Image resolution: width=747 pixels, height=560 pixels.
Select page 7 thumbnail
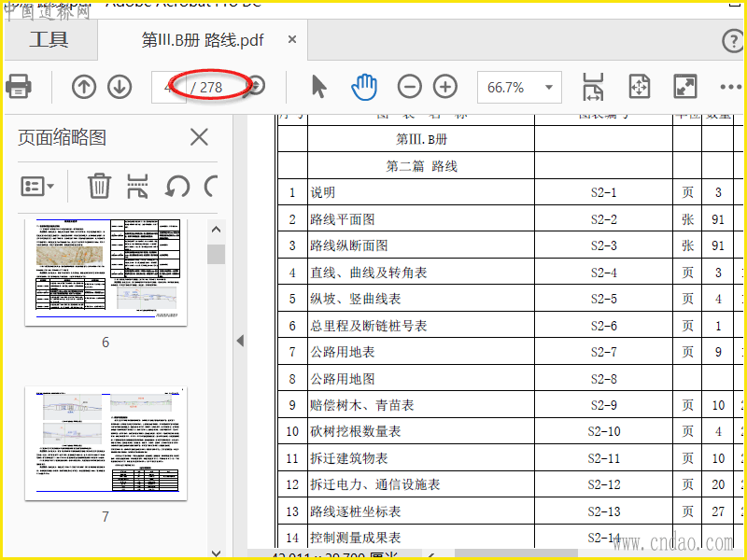[x=106, y=443]
